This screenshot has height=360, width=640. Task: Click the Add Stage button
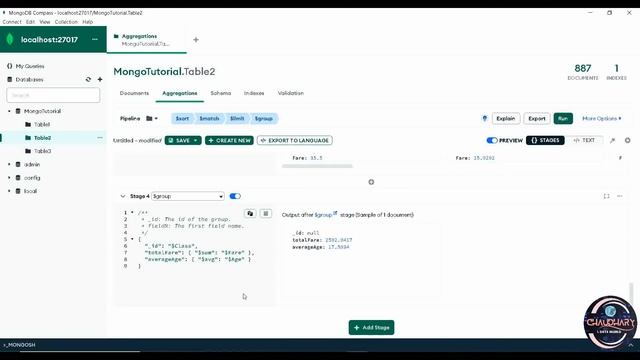371,327
